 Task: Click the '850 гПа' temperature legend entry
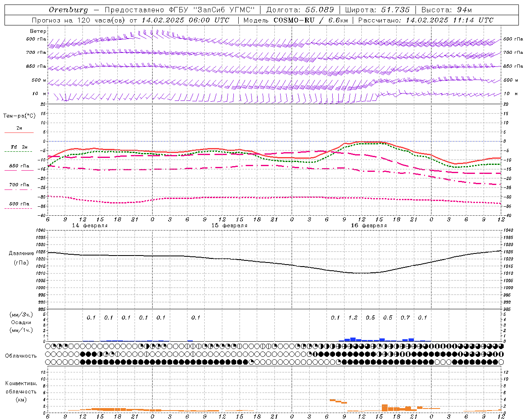click(19, 166)
